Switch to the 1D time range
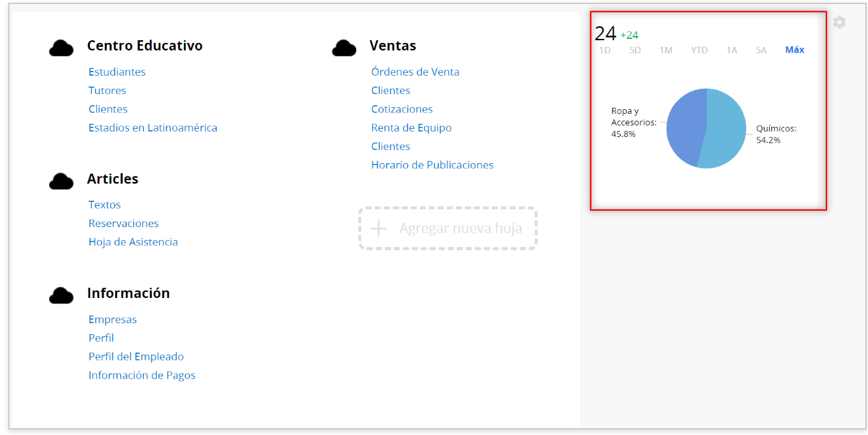The height and width of the screenshot is (435, 868). point(604,50)
